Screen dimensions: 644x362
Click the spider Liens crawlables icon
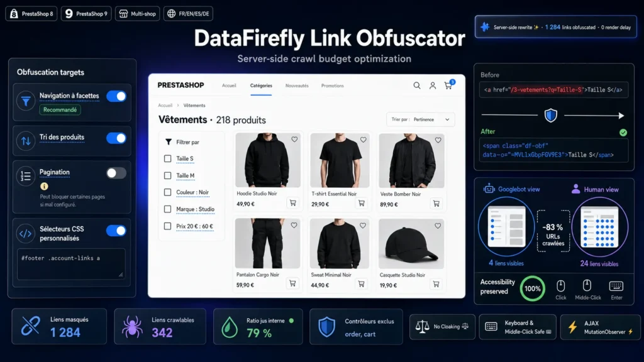pyautogui.click(x=132, y=327)
